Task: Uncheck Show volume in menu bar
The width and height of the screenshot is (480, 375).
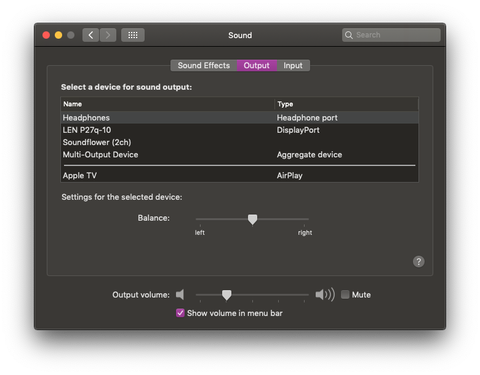Action: click(180, 313)
